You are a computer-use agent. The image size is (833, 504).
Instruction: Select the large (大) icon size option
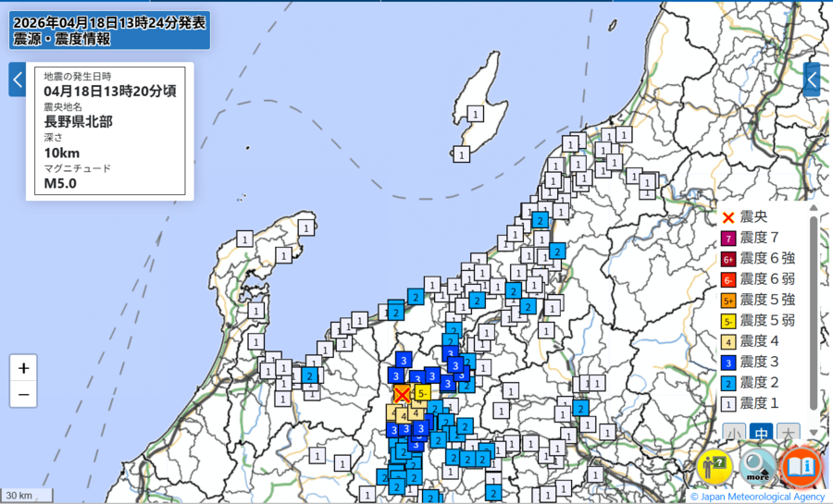tap(789, 433)
